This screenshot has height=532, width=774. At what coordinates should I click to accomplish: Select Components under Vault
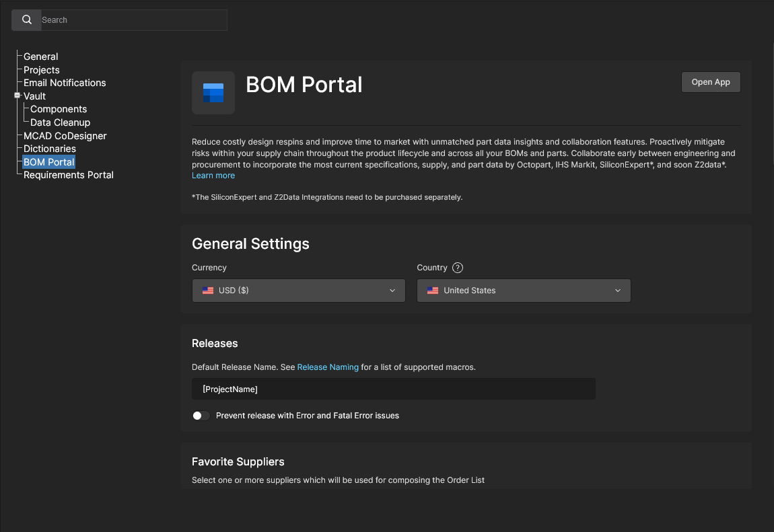[59, 109]
